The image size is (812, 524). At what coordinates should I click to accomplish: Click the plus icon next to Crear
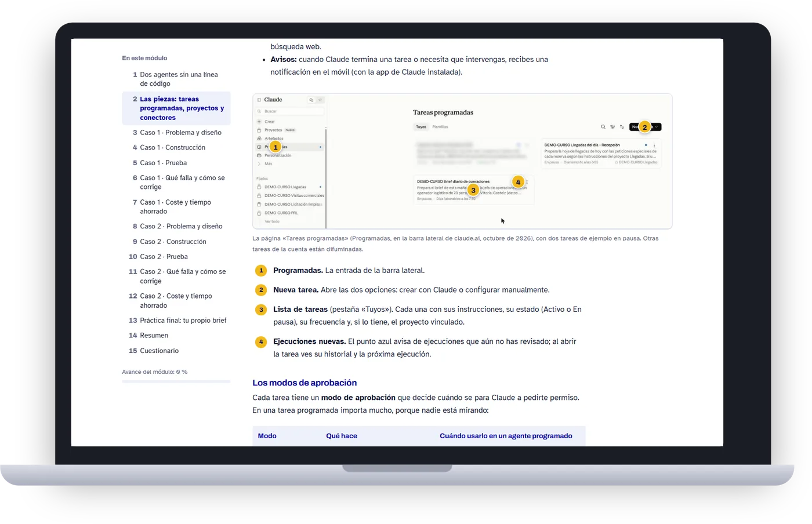click(259, 122)
